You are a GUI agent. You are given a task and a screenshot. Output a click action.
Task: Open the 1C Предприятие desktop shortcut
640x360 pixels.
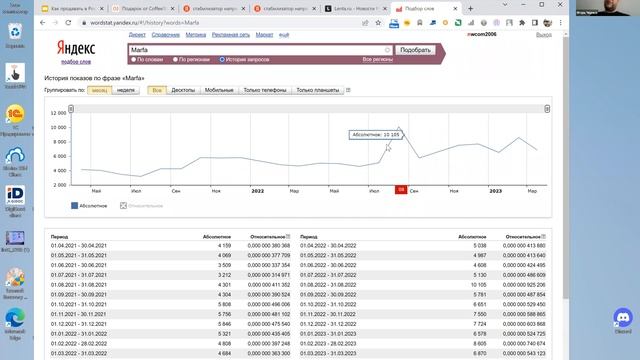pyautogui.click(x=15, y=120)
